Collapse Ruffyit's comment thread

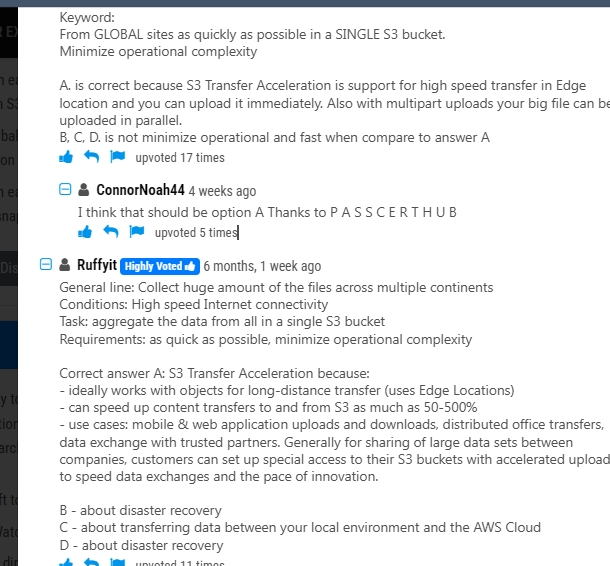[46, 265]
